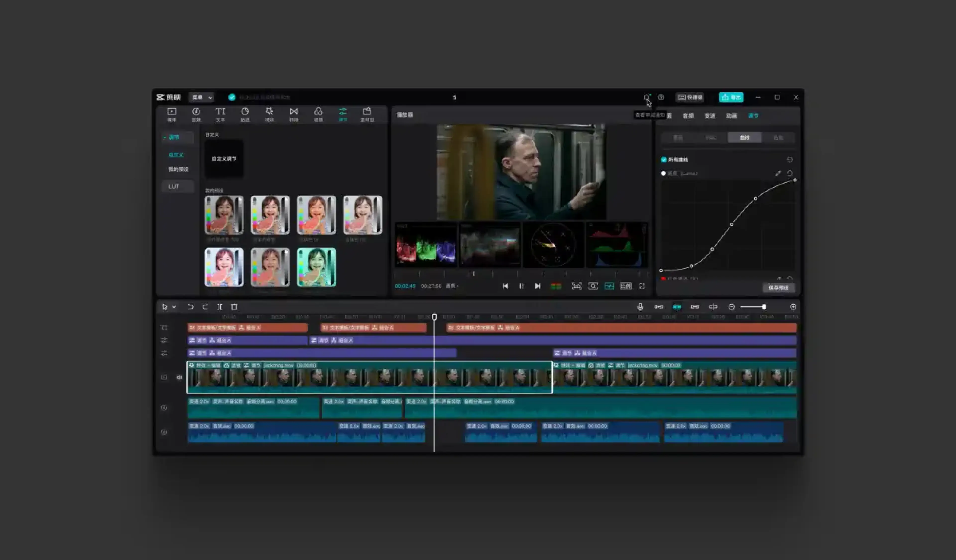Click the notification bell icon
The height and width of the screenshot is (560, 956).
click(647, 98)
